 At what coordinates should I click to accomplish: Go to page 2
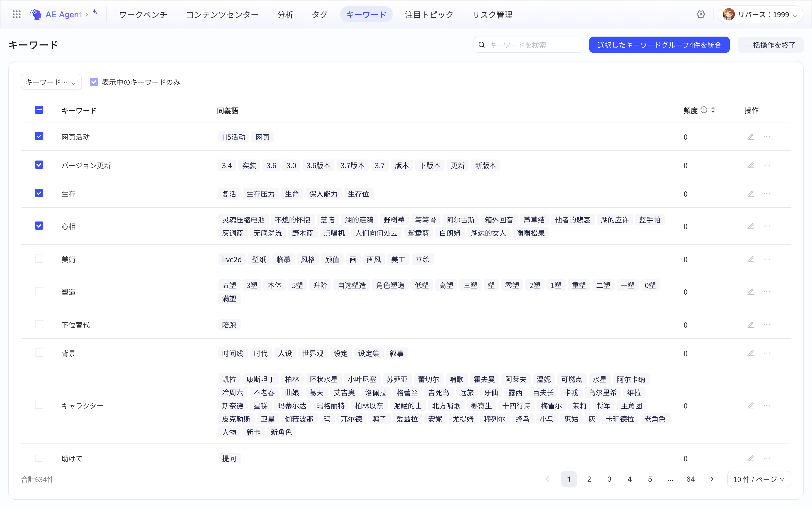pyautogui.click(x=589, y=479)
